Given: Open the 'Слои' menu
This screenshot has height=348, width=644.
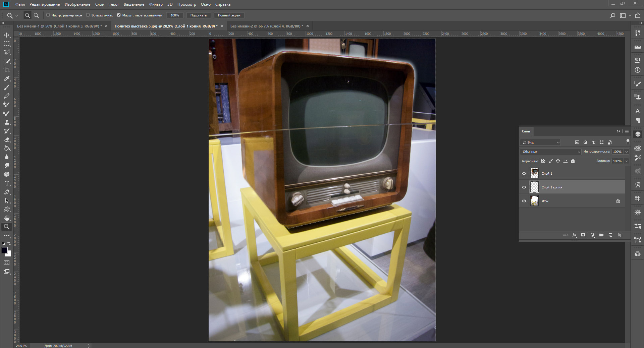Looking at the screenshot, I should [x=100, y=4].
